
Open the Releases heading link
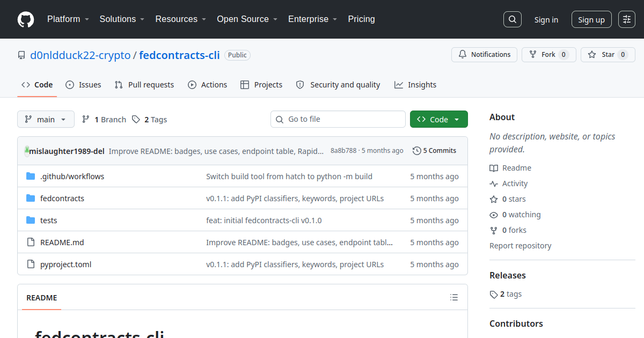(x=508, y=275)
